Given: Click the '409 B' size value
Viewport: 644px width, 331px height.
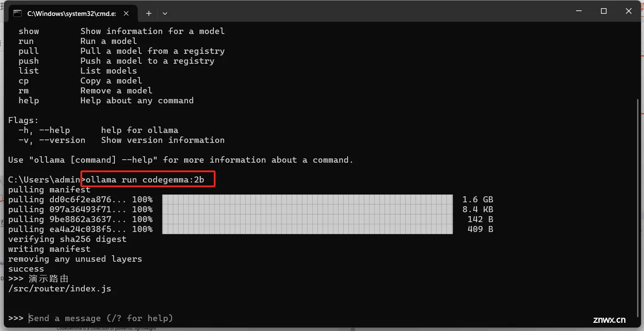Looking at the screenshot, I should coord(480,229).
